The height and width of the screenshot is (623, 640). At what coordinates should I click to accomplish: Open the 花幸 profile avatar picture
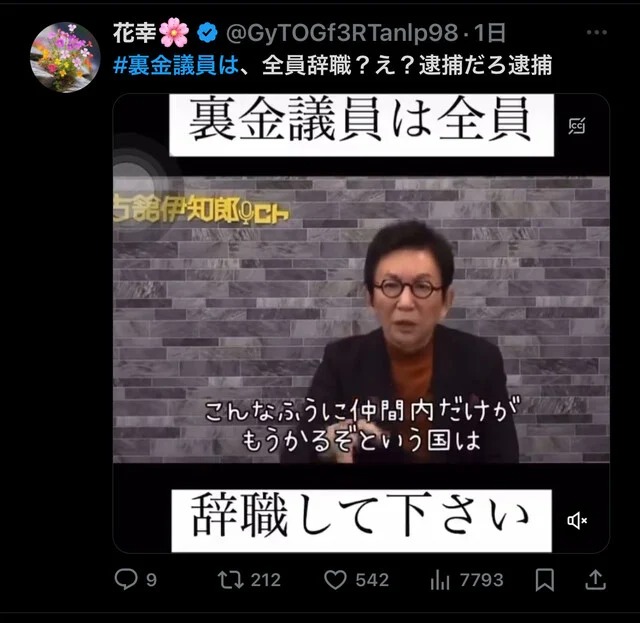pyautogui.click(x=65, y=58)
